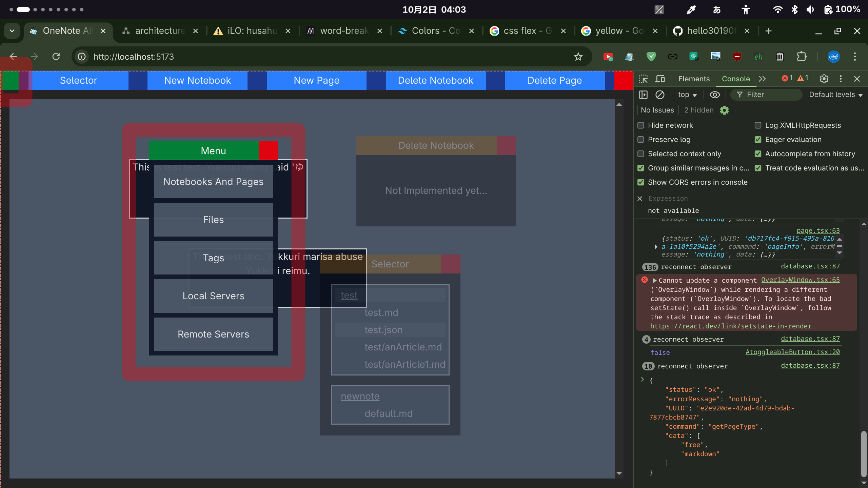Image resolution: width=868 pixels, height=488 pixels.
Task: Click the New Notebook button
Action: point(197,80)
